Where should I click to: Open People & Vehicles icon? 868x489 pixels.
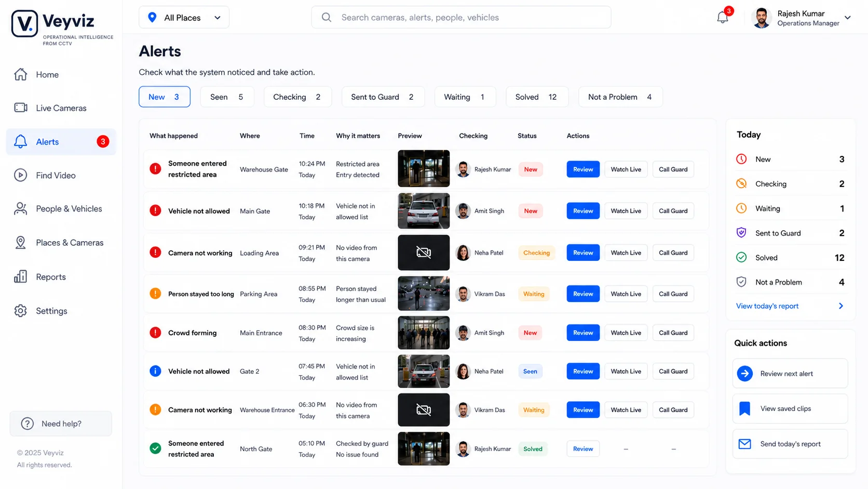pyautogui.click(x=21, y=208)
